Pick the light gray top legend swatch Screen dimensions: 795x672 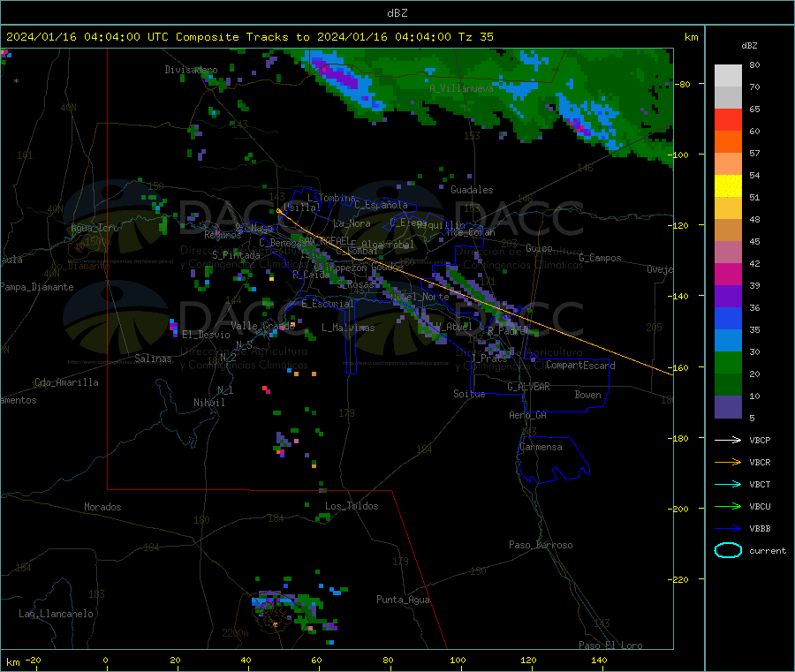click(x=728, y=76)
